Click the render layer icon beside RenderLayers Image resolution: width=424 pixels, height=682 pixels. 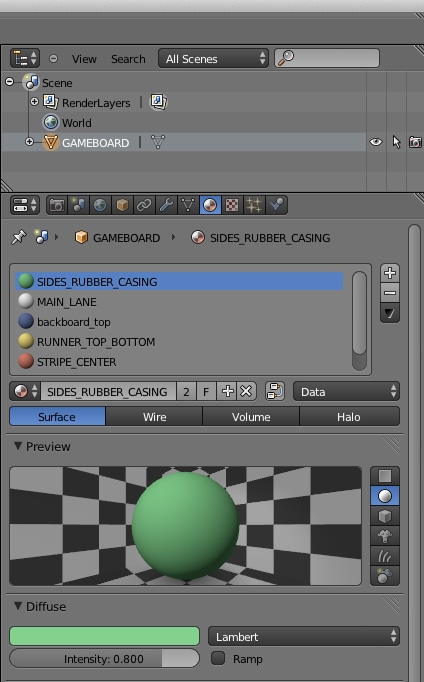pyautogui.click(x=158, y=102)
